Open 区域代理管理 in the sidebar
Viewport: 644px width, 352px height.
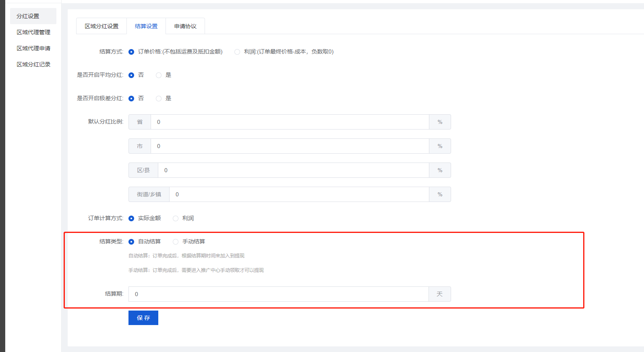tap(33, 32)
